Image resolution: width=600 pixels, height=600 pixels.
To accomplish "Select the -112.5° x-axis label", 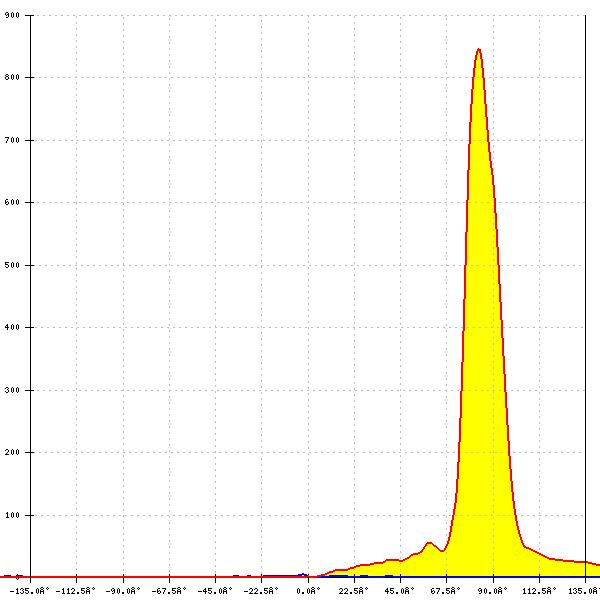I will point(76,591).
